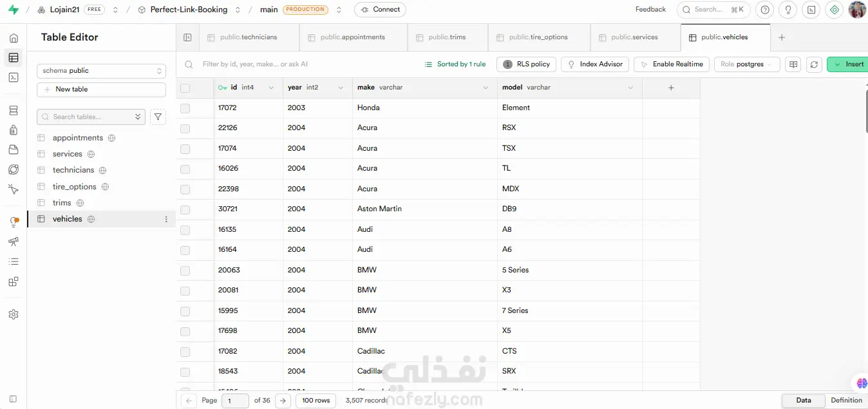
Task: Open the Perfect-Link-Booking project switcher
Action: point(238,10)
